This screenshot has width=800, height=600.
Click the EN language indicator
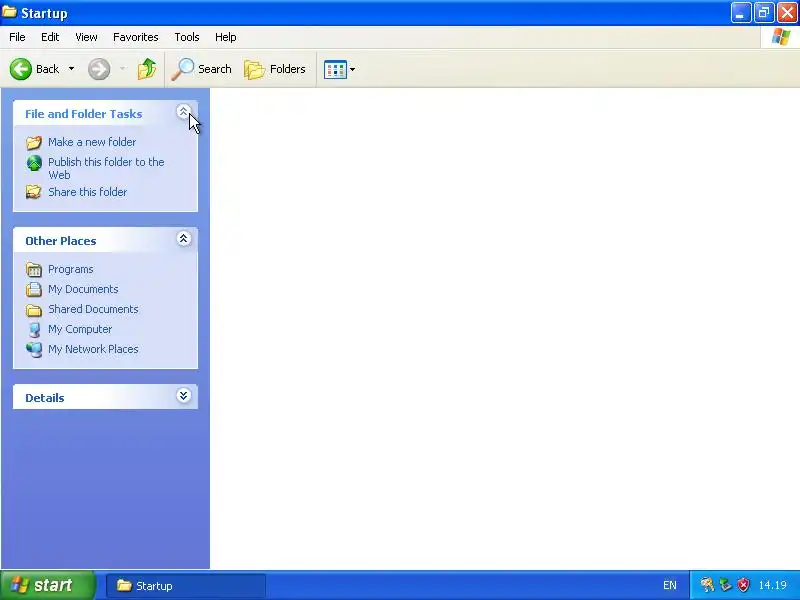(x=670, y=585)
